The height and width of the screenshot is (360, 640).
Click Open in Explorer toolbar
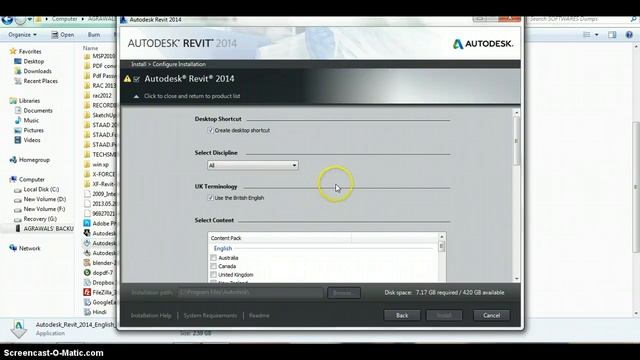(62, 35)
